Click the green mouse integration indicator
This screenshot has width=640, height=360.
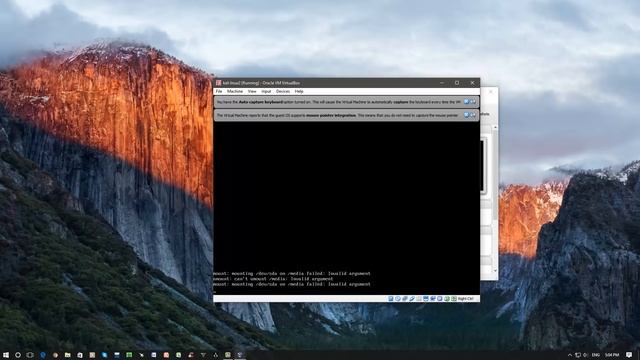447,299
